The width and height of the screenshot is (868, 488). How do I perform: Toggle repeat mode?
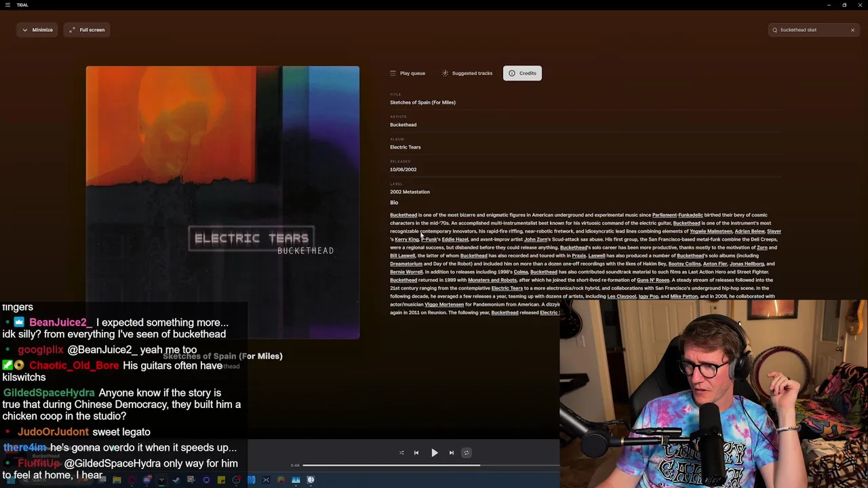(467, 453)
